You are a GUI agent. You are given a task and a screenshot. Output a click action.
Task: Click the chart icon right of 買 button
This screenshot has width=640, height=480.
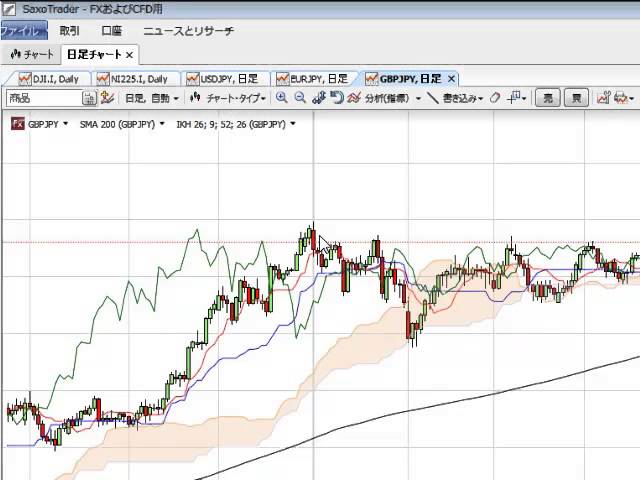[603, 98]
